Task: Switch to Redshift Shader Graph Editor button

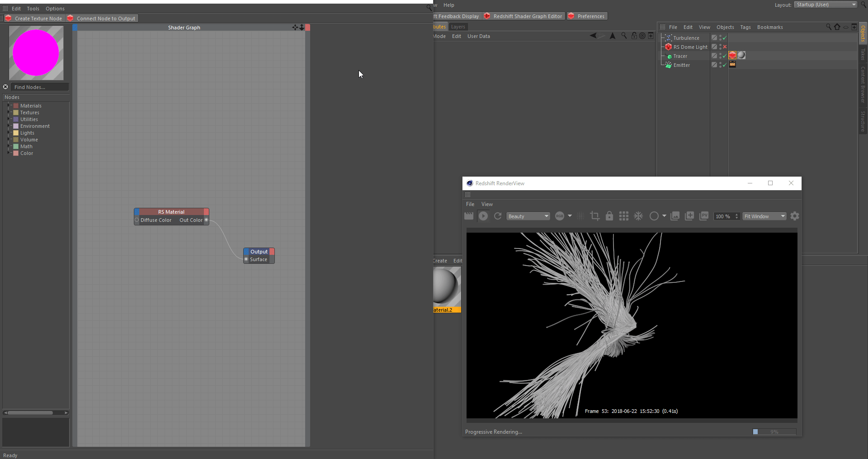Action: click(524, 16)
